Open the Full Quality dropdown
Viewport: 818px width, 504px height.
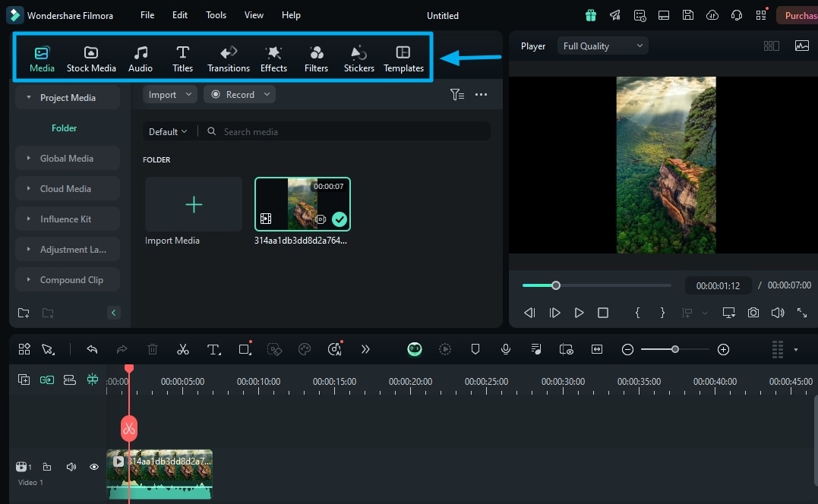[x=603, y=46]
